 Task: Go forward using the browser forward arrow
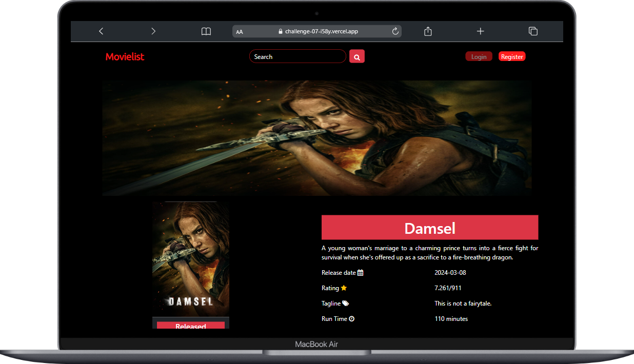coord(153,31)
